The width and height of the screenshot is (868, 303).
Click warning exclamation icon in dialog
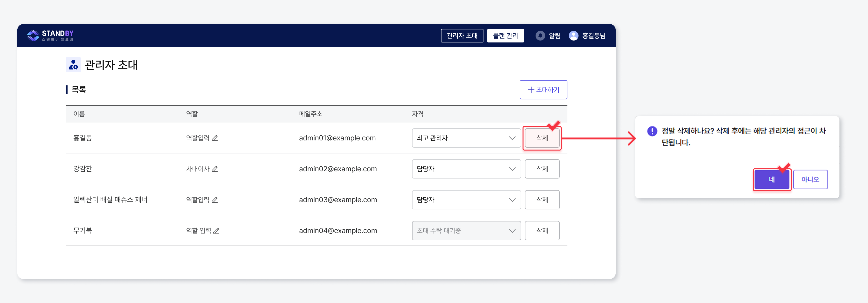coord(652,131)
